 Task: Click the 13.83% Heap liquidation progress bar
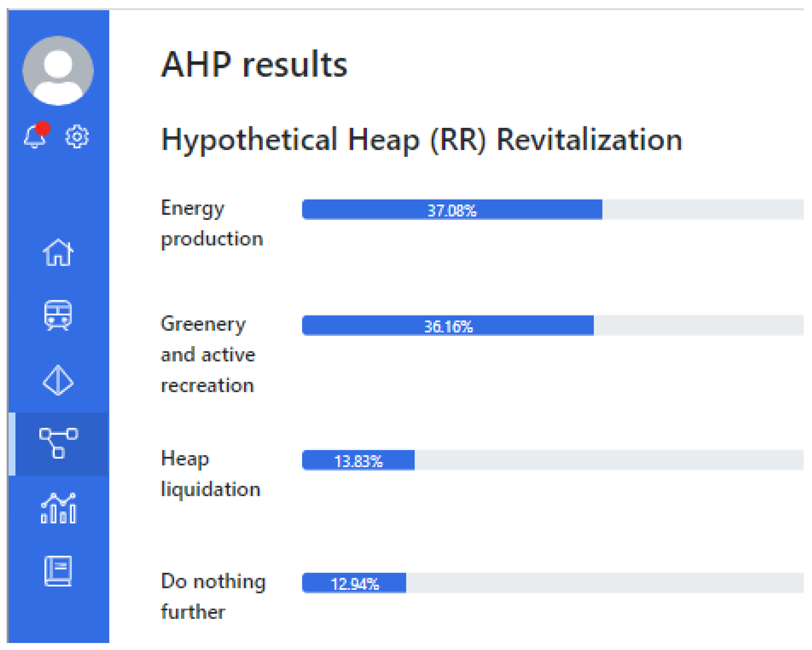click(x=358, y=460)
